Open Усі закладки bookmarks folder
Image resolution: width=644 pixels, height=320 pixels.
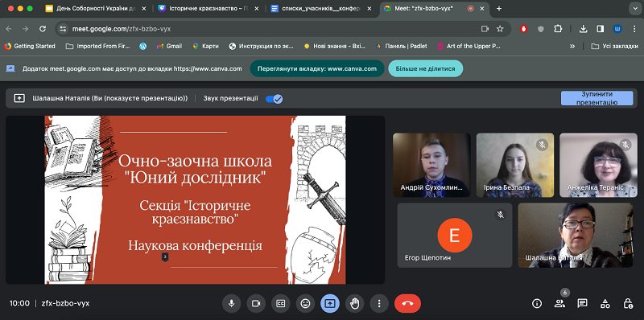coord(614,47)
